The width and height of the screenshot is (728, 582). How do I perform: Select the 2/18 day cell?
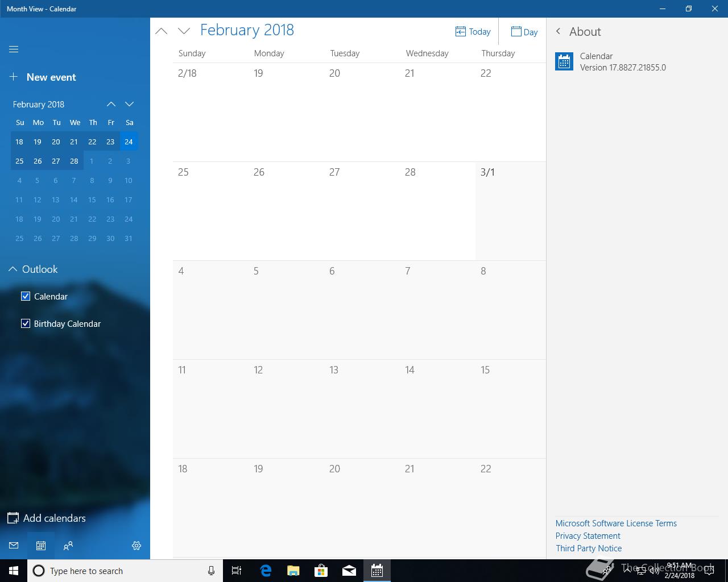210,113
